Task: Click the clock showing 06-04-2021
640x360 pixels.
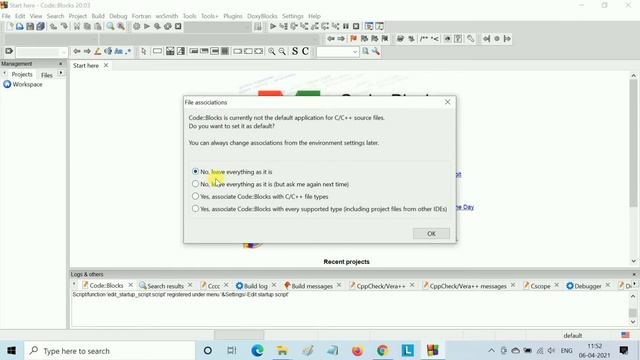Action: 594,351
